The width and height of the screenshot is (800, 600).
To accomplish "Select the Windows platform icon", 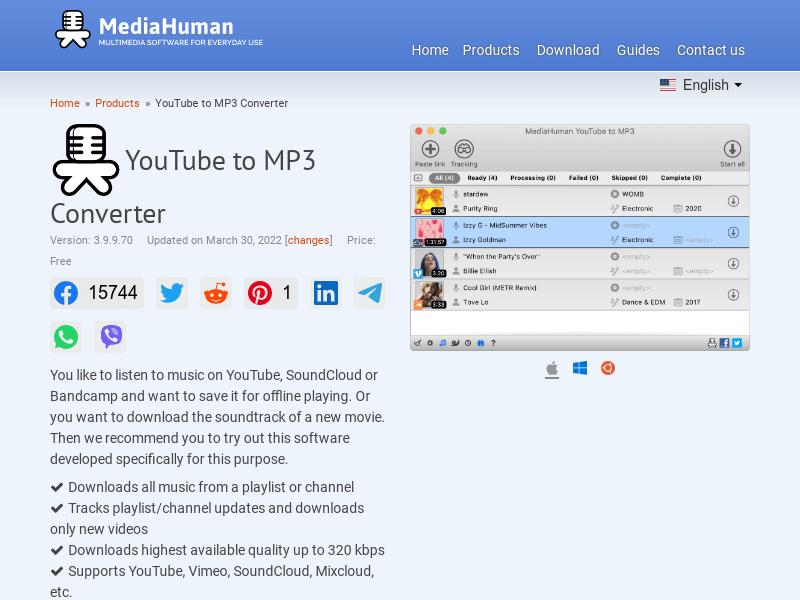I will coord(580,368).
